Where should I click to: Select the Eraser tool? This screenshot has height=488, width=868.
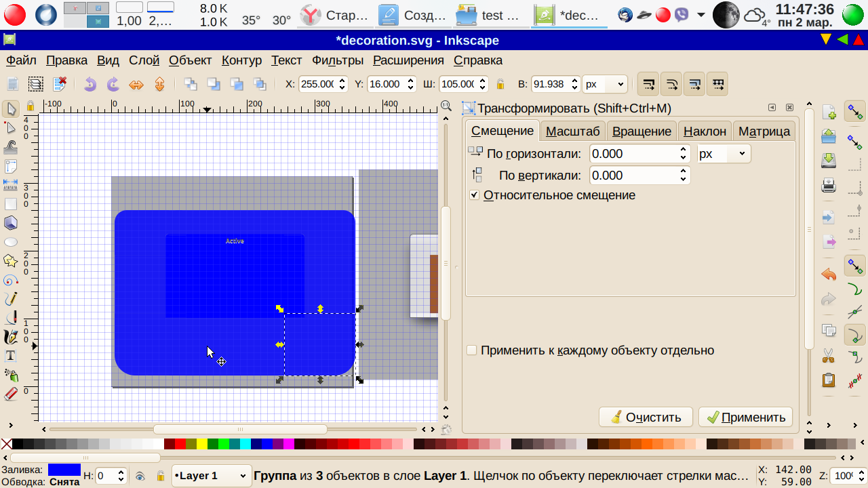pos(11,394)
